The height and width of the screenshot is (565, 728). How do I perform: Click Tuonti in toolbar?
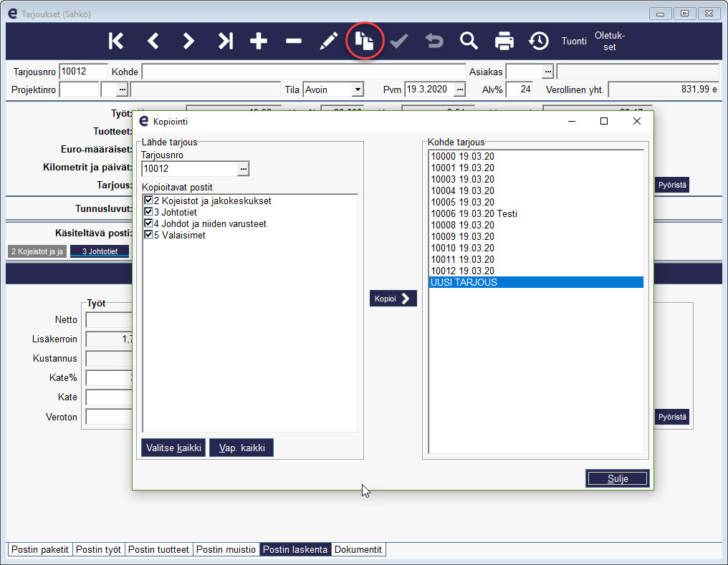[x=574, y=42]
